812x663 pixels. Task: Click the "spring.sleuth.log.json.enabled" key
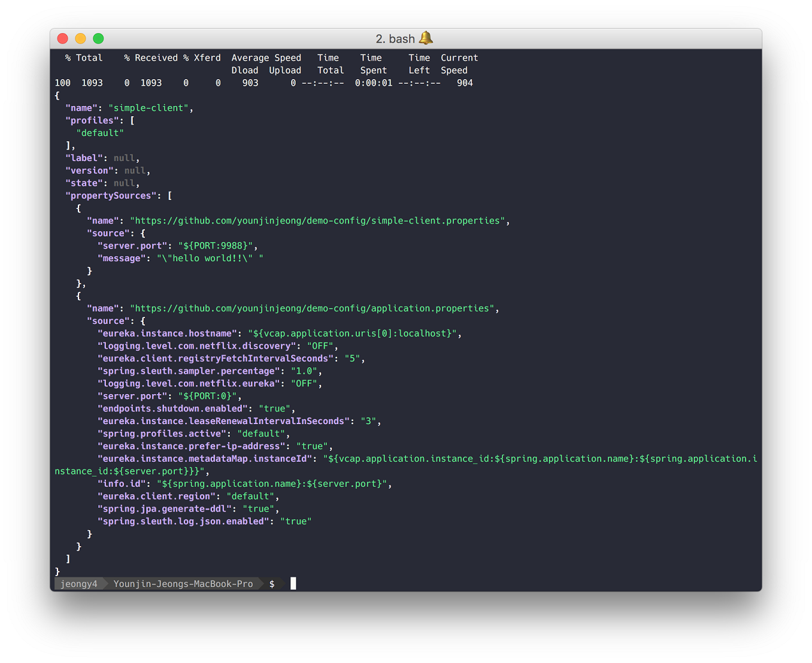[x=183, y=521]
